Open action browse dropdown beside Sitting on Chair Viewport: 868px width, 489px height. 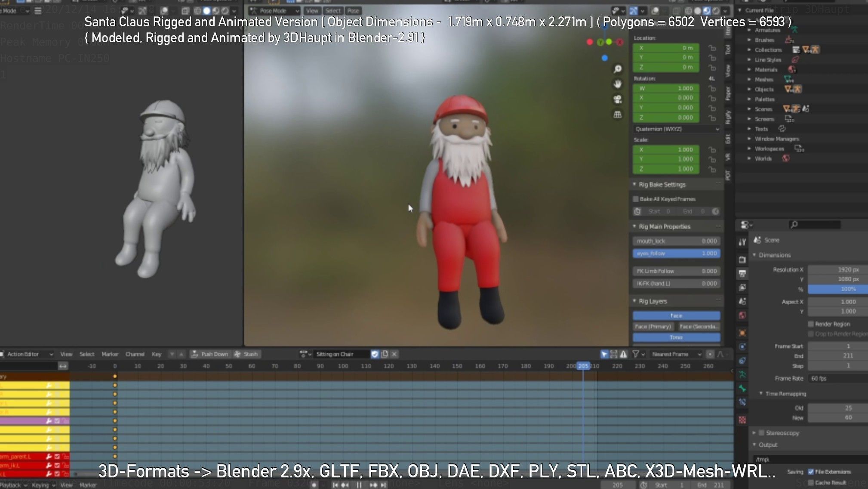click(x=305, y=354)
